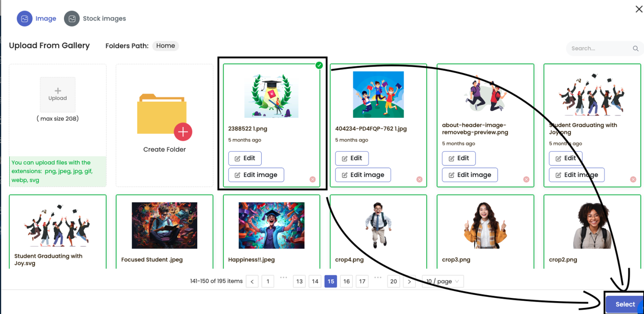The width and height of the screenshot is (644, 314).
Task: Open page 16 in pagination
Action: point(346,281)
